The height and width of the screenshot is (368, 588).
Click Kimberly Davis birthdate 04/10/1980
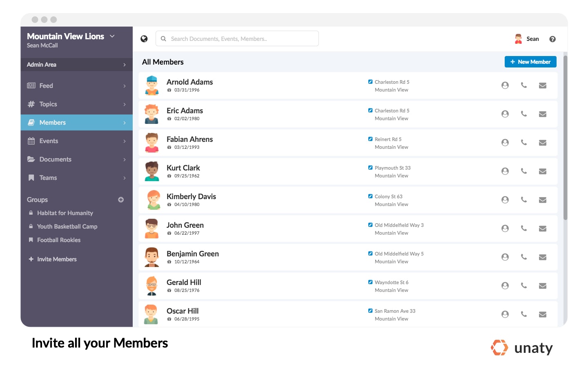187,204
